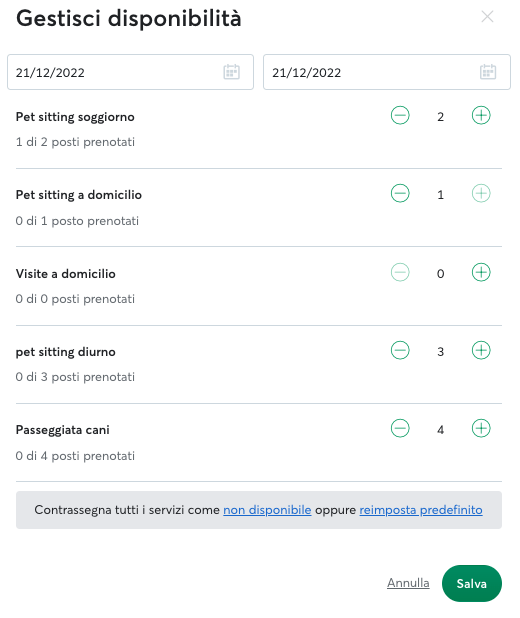Increase Pet sitting soggiorno spots with plus
The width and height of the screenshot is (520, 618).
[481, 115]
